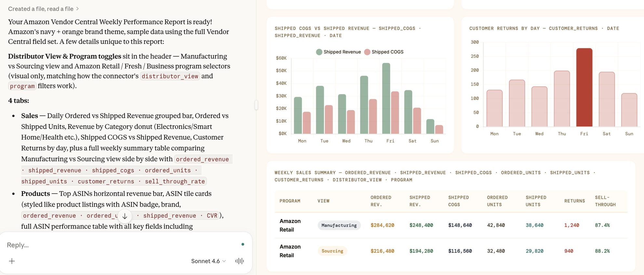This screenshot has width=644, height=275.
Task: Click the Sourcing view badge in the table
Action: (x=332, y=251)
